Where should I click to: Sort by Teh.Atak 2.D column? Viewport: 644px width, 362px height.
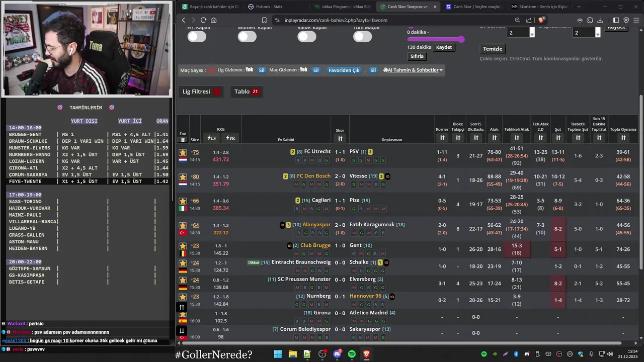(540, 137)
